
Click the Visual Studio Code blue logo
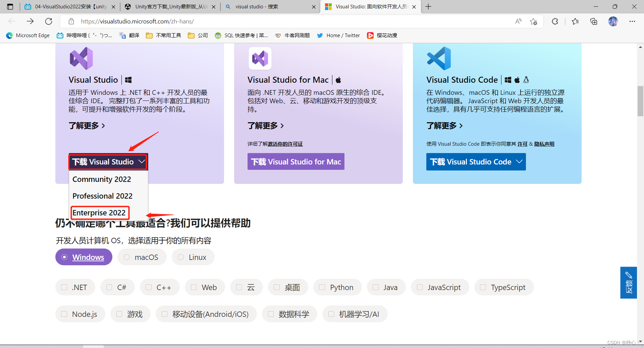click(439, 58)
